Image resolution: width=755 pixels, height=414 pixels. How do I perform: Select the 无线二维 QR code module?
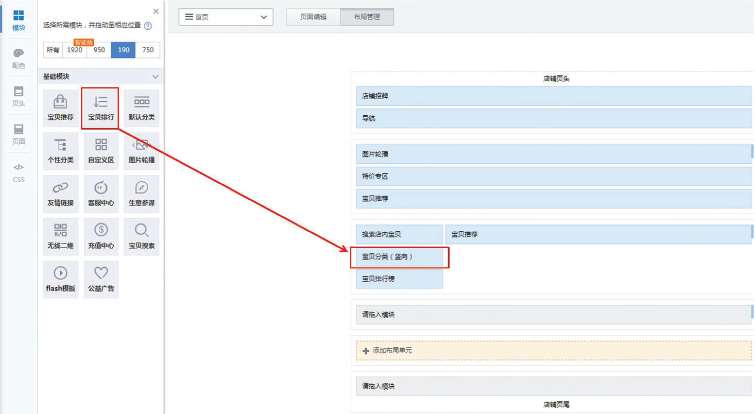59,235
